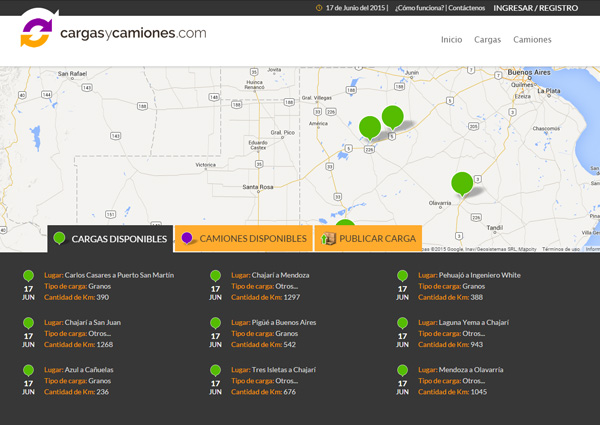This screenshot has width=600, height=425.
Task: Click the green map marker near Olavarría
Action: (x=461, y=182)
